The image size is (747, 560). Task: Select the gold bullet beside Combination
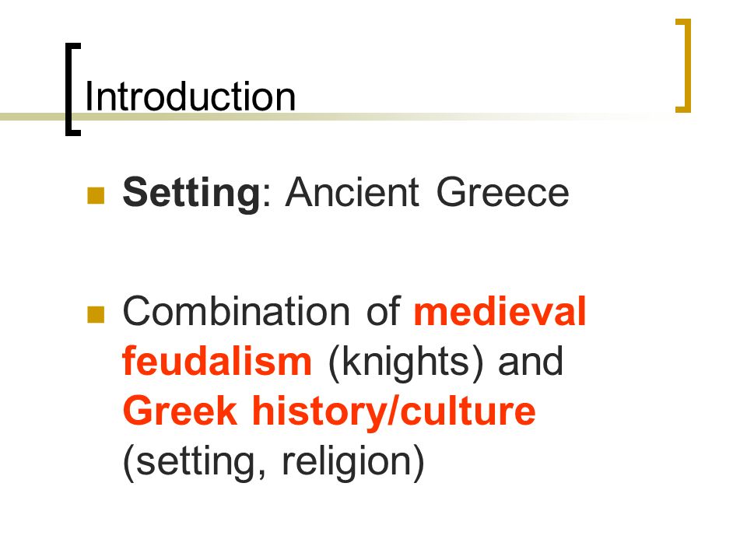coord(96,314)
